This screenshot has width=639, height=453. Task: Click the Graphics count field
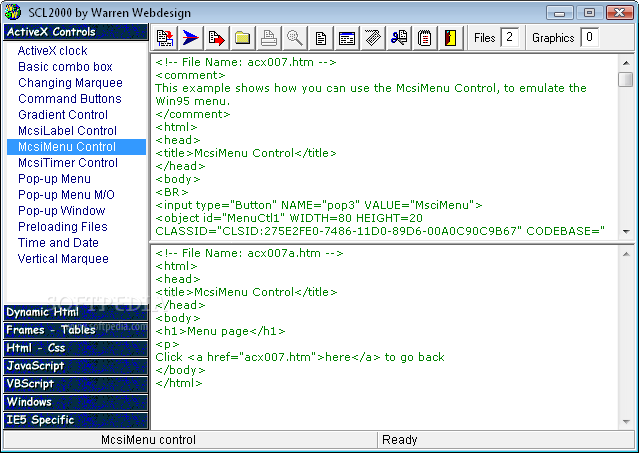[x=589, y=37]
